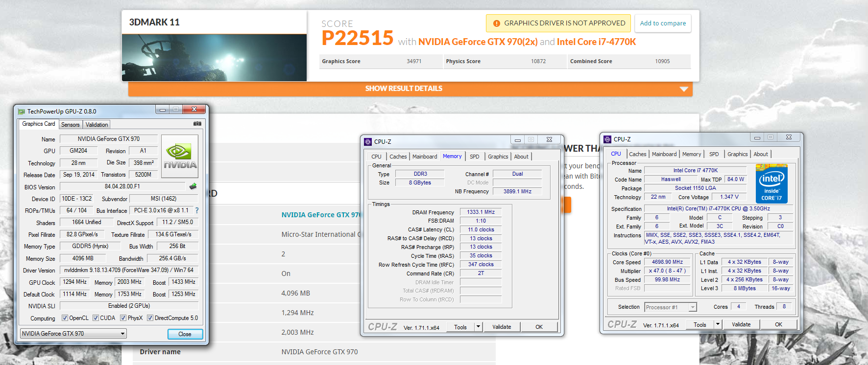Viewport: 868px width, 365px height.
Task: Click the CPU-Z Memory window title icon
Action: (x=368, y=142)
